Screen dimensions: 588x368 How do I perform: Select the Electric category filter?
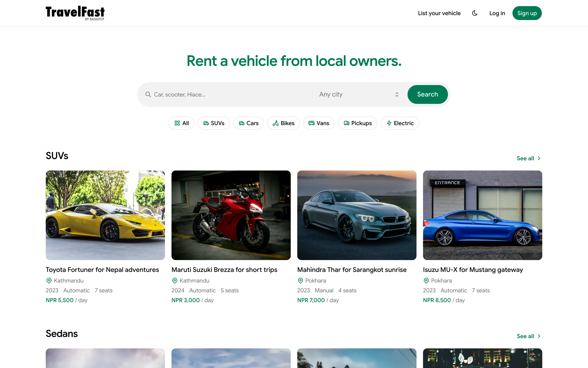(400, 123)
